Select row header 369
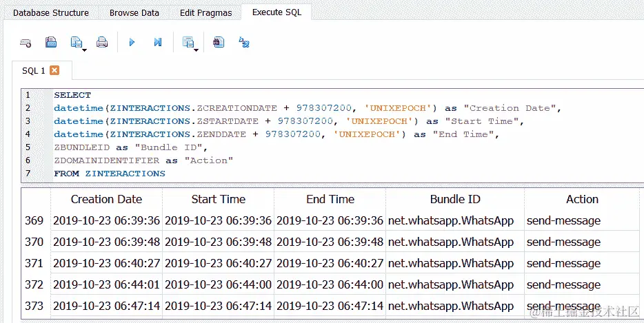 pos(34,221)
